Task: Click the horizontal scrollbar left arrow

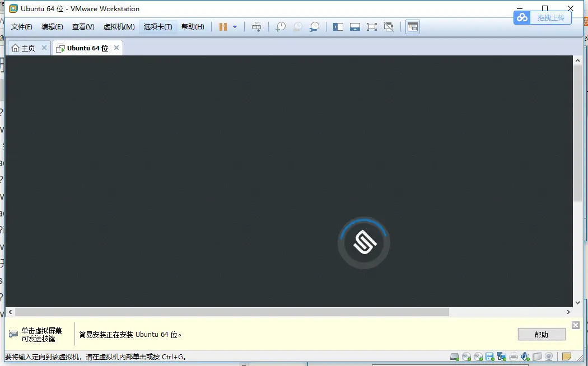Action: click(x=10, y=312)
